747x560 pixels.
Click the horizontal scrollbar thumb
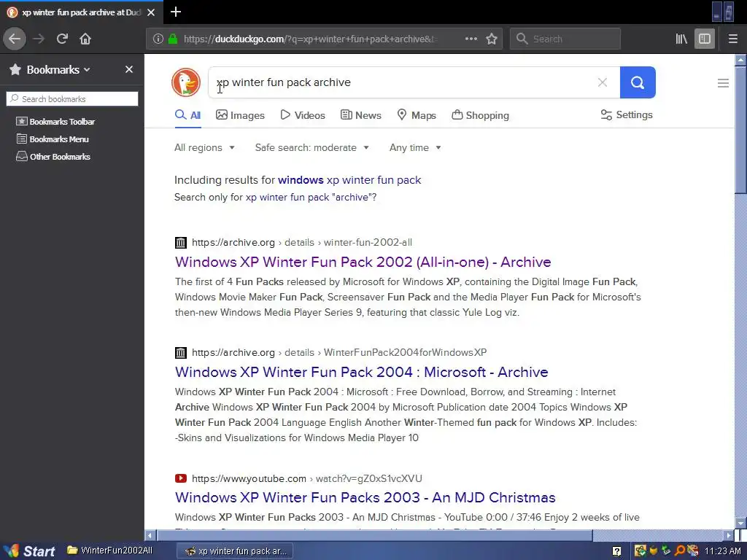tap(374, 535)
